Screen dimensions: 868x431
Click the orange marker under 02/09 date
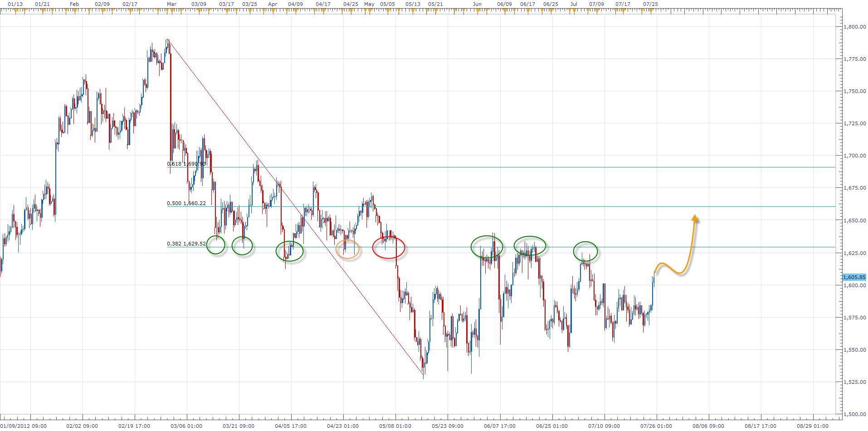(102, 11)
